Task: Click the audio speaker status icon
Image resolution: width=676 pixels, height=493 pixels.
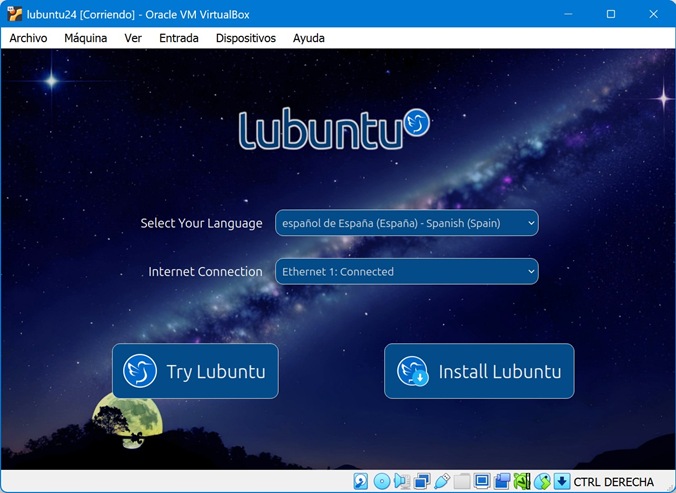Action: click(401, 482)
